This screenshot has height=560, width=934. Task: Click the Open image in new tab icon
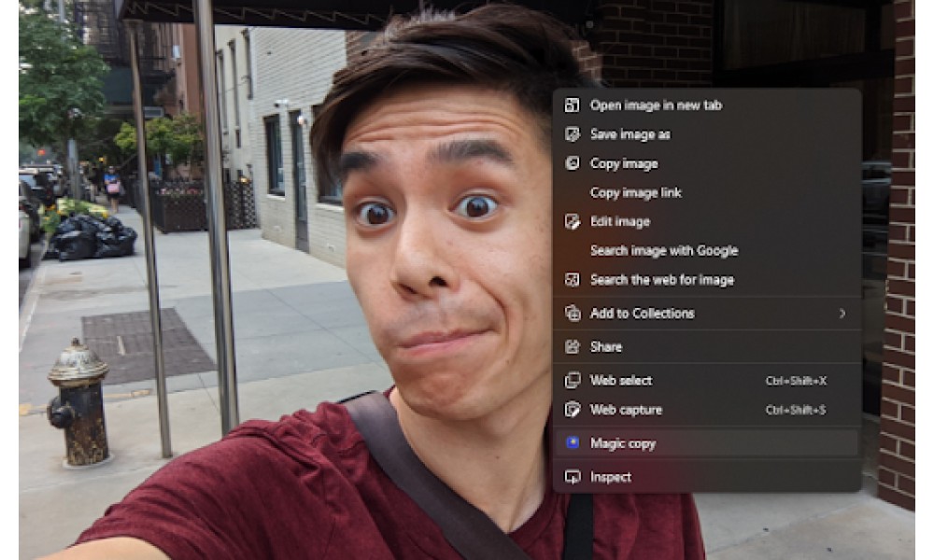click(572, 105)
